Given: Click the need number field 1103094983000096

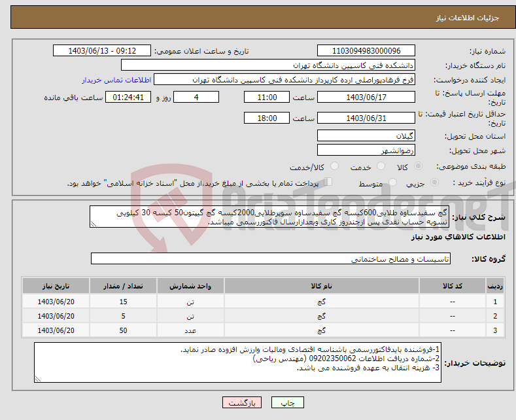Looking at the screenshot, I should click(x=366, y=50).
